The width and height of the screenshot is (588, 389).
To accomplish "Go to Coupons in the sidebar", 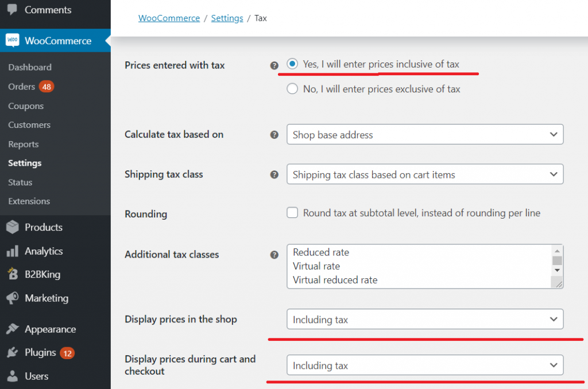I will [x=26, y=106].
